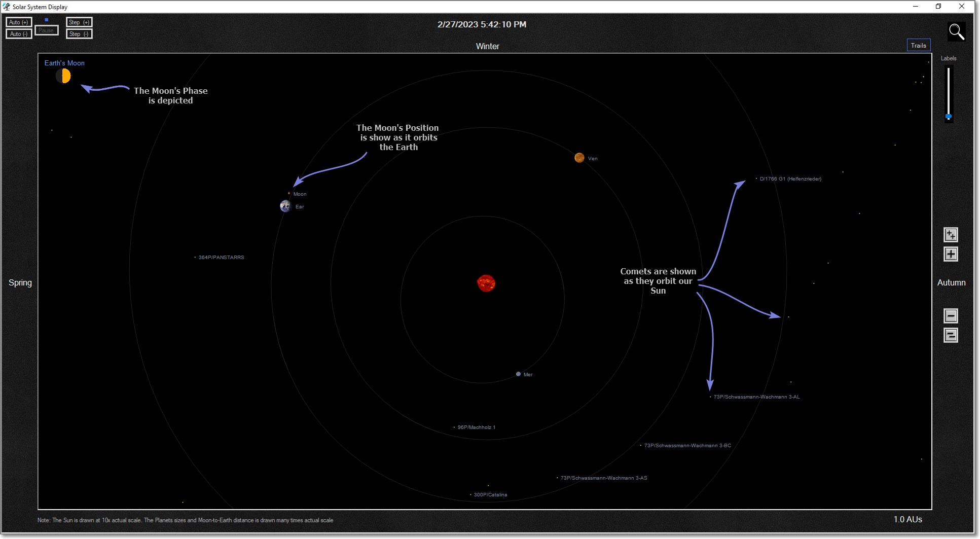Select comet 300P/Catalina
This screenshot has width=980, height=539.
488,495
